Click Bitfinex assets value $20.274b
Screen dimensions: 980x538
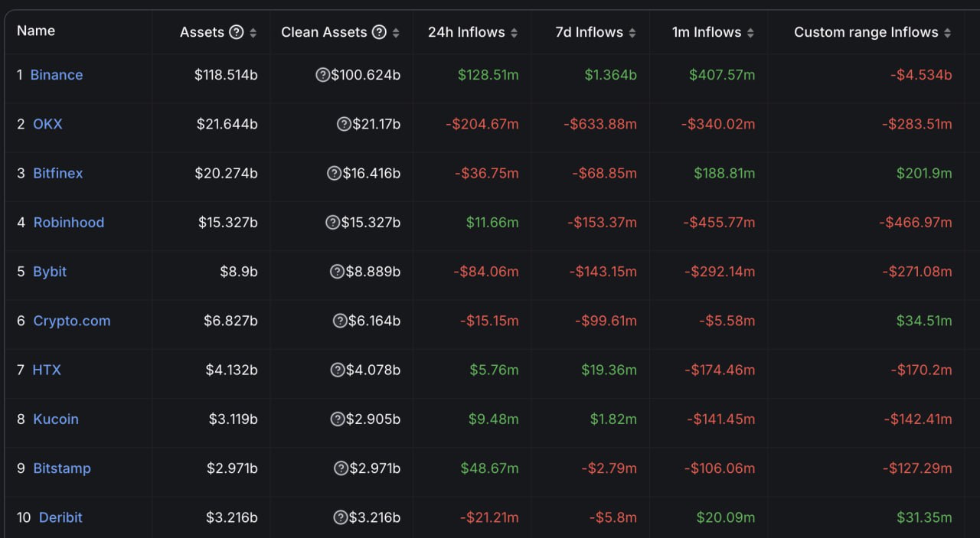coord(227,173)
